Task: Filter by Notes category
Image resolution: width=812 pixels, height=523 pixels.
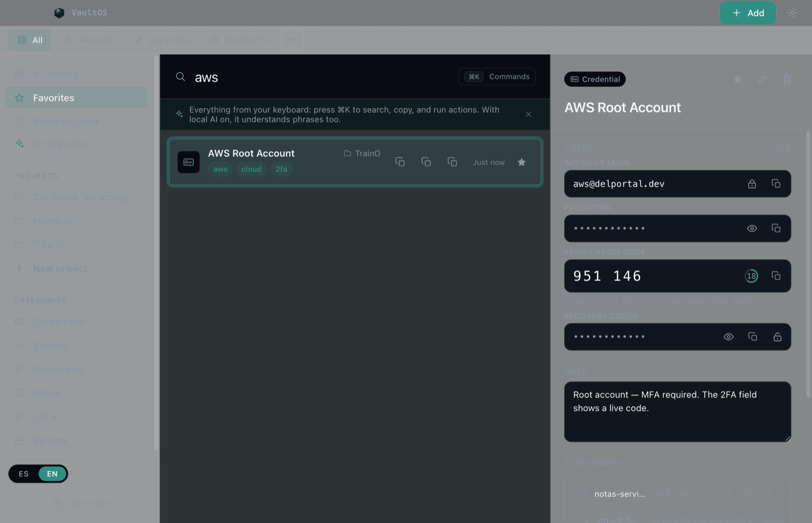Action: [x=76, y=393]
